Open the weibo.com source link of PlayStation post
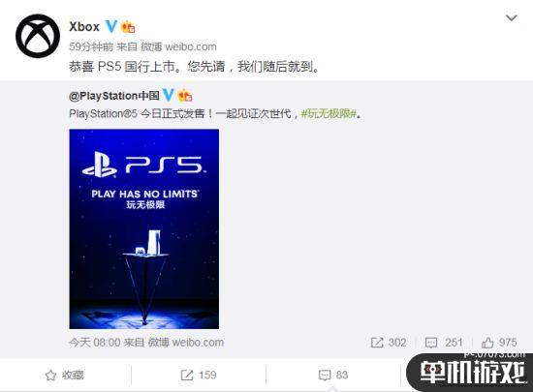Screen dimensions: 533x392 [186, 343]
